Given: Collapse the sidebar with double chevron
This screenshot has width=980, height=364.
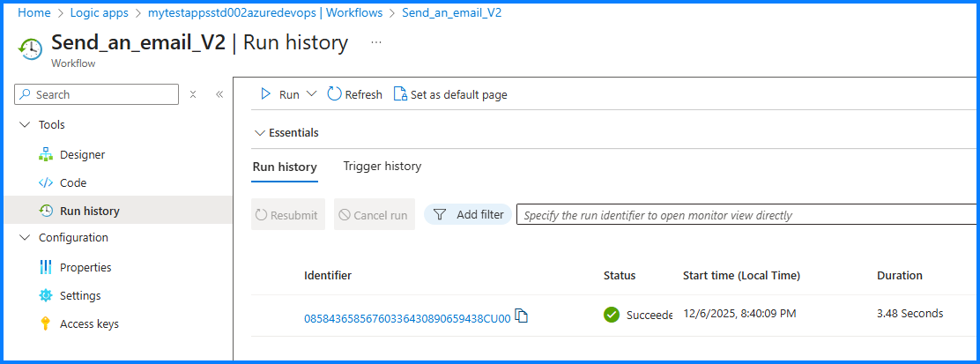Looking at the screenshot, I should click(x=219, y=94).
